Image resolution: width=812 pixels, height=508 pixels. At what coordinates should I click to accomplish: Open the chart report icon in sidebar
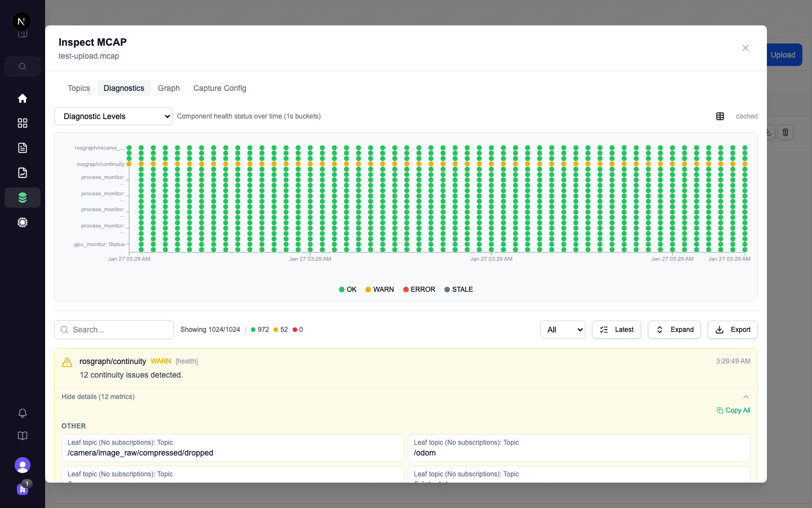[x=23, y=173]
